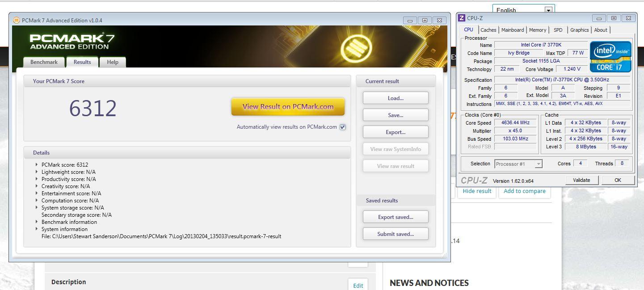The width and height of the screenshot is (644, 290).
Task: Click the Package value Socket 1155 LGA
Action: (541, 61)
